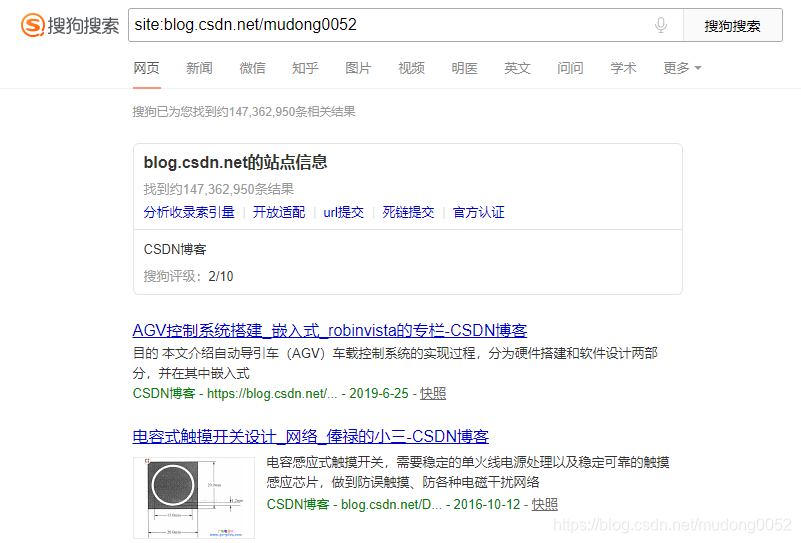Viewport: 801px width, 543px height.
Task: Click the blog.csdn.net/D... green URL text
Action: tap(391, 504)
